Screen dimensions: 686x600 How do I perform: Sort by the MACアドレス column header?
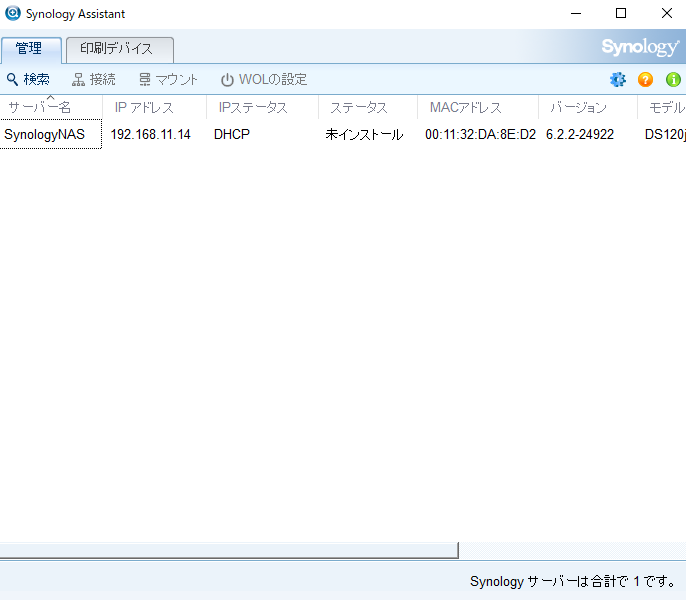[477, 107]
